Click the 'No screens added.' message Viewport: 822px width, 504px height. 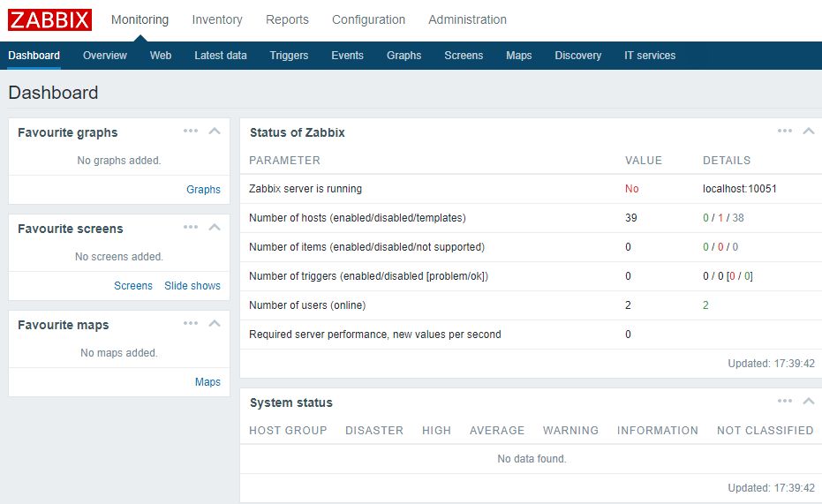[119, 257]
